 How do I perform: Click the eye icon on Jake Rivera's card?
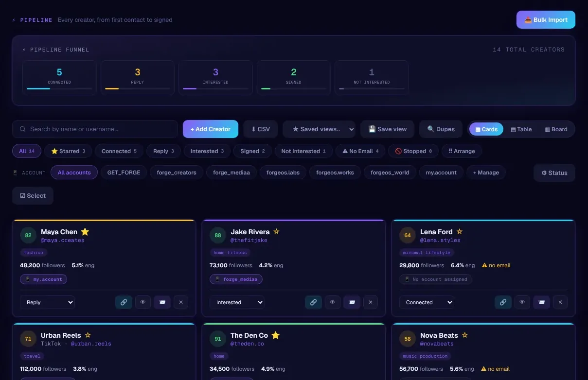(x=332, y=302)
